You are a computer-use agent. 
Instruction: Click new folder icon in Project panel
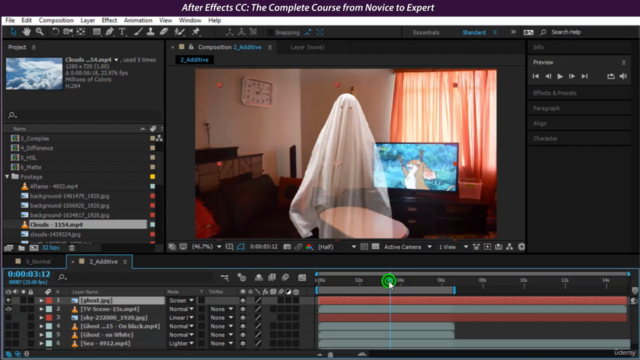point(21,248)
